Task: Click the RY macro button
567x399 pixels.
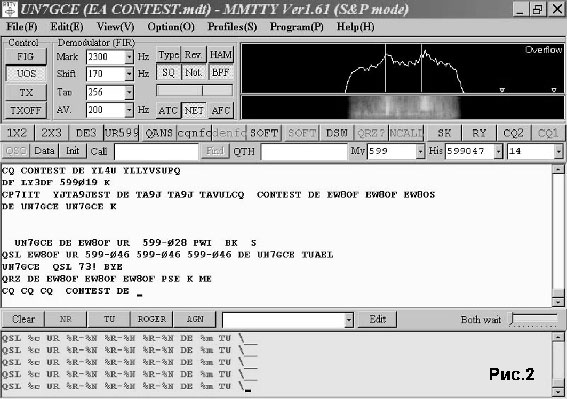Action: pyautogui.click(x=479, y=133)
